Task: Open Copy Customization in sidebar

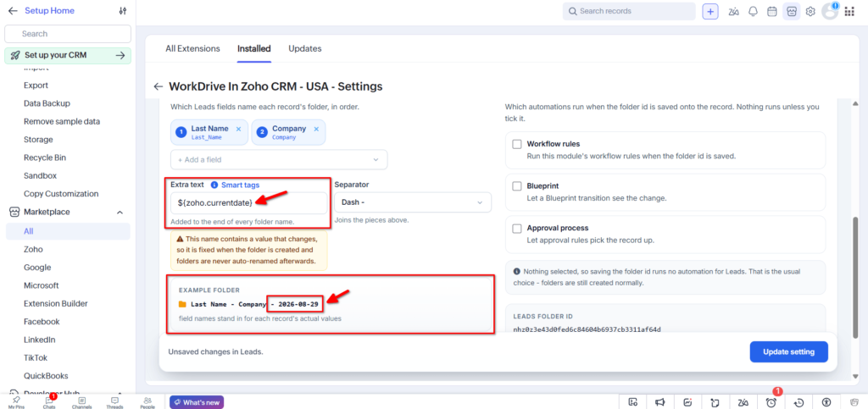Action: [61, 194]
